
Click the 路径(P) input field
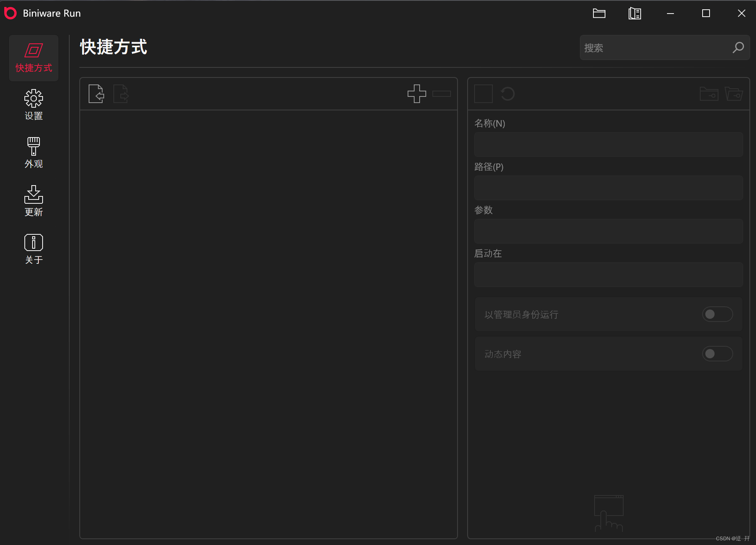click(x=608, y=188)
